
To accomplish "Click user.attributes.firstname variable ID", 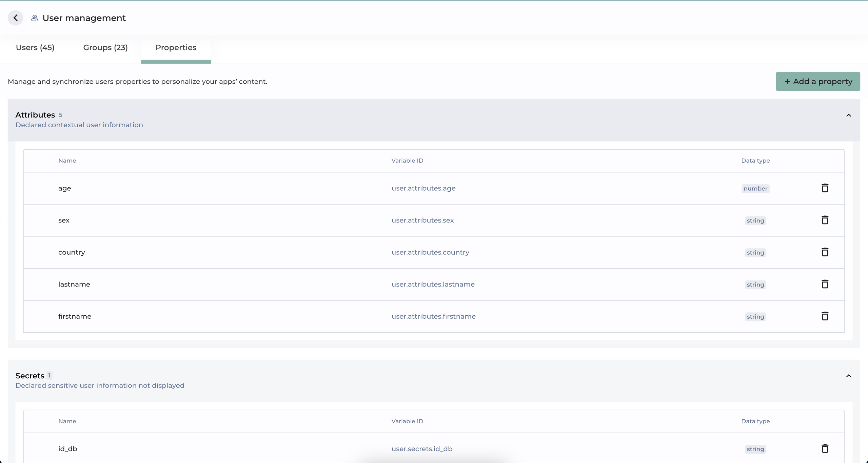I will pyautogui.click(x=433, y=316).
